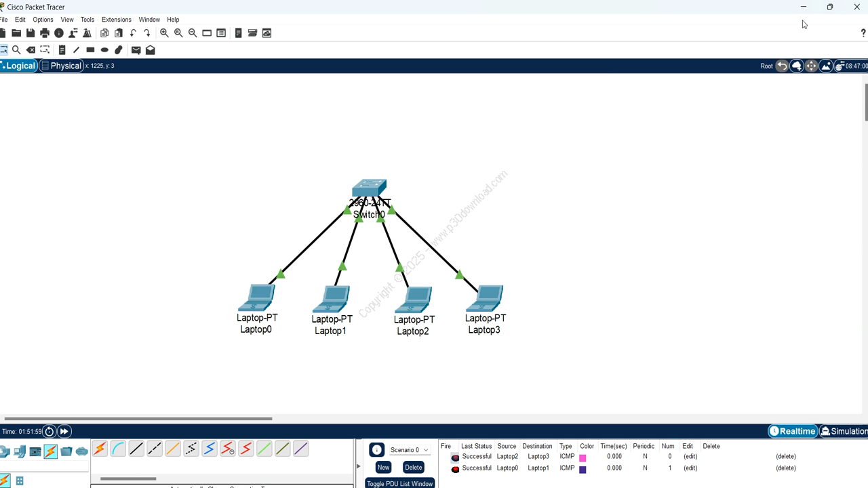The width and height of the screenshot is (868, 488).
Task: Toggle PDU List Window
Action: [400, 483]
